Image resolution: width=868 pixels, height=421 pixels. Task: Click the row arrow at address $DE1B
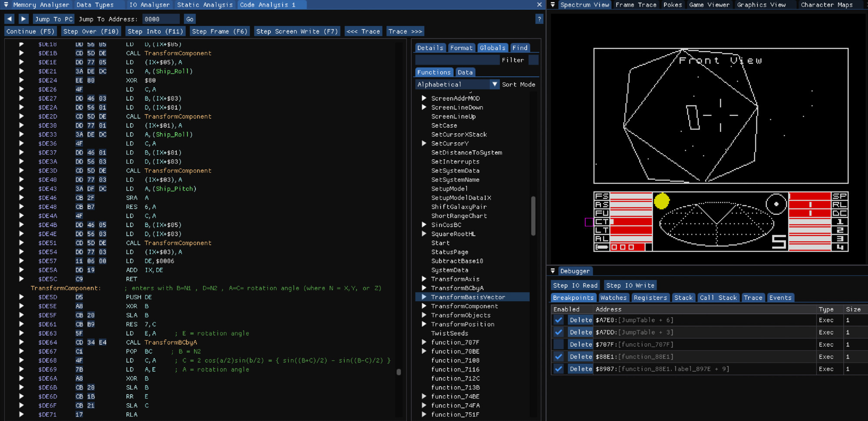click(x=21, y=53)
